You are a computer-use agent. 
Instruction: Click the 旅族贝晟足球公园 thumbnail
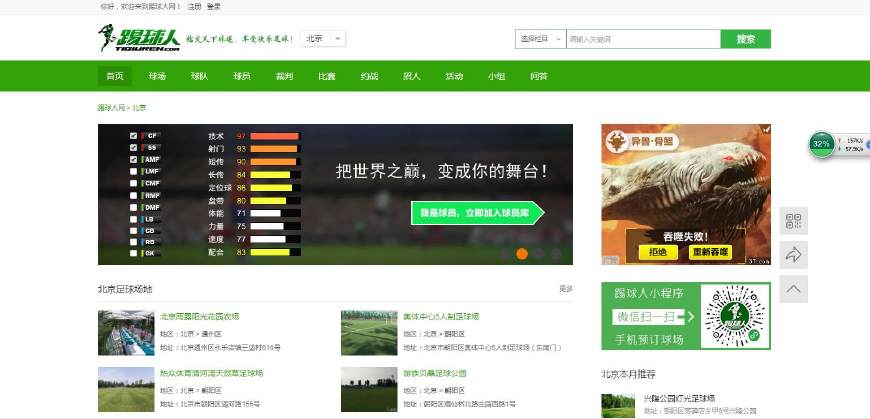click(x=369, y=389)
